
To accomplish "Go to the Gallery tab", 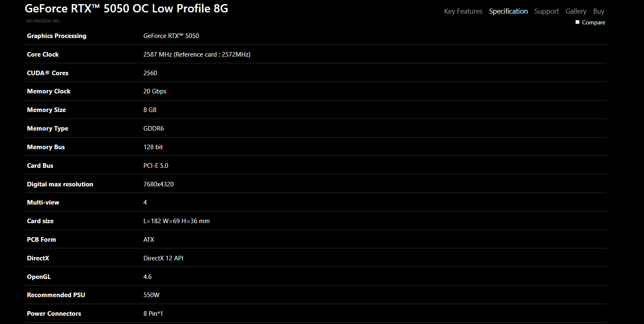I will [576, 11].
